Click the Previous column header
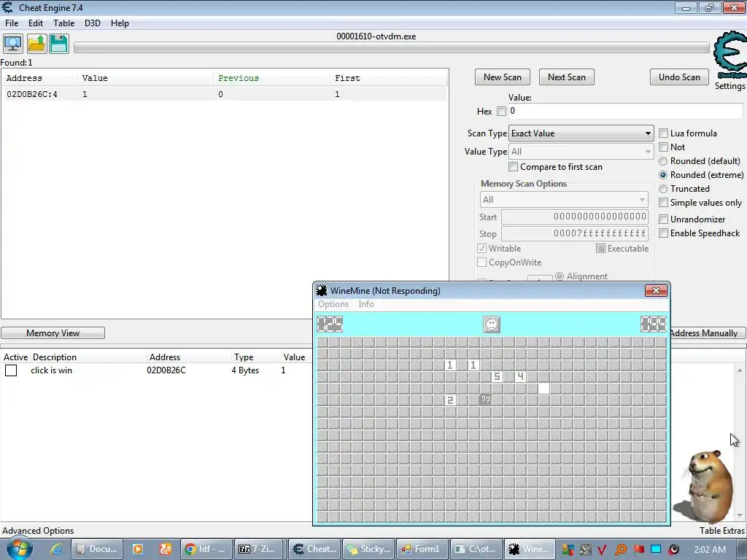 tap(271, 78)
